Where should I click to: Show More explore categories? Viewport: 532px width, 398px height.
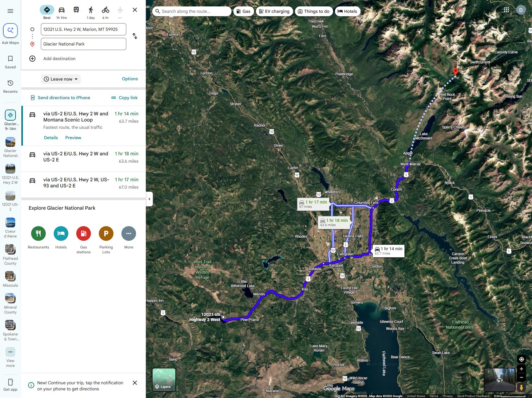point(129,238)
